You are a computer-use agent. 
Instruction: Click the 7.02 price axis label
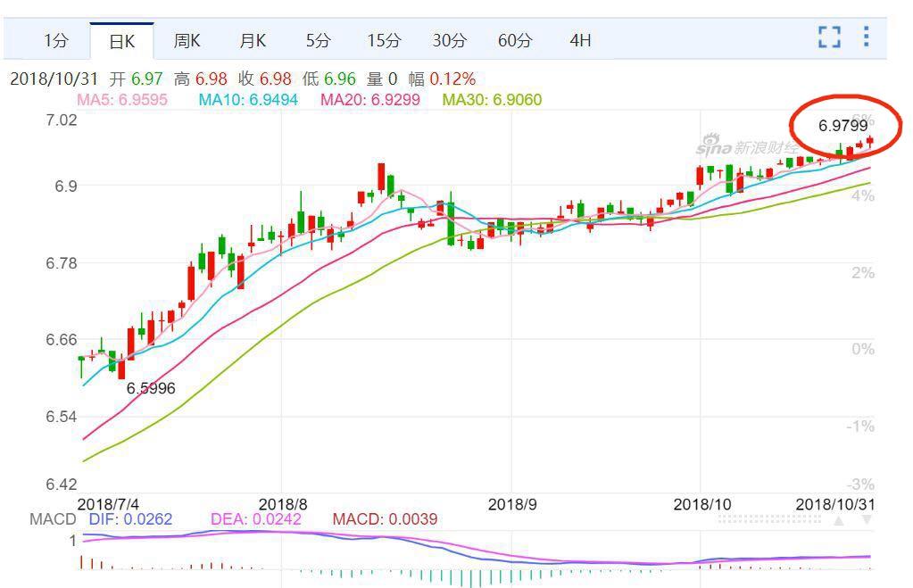click(x=62, y=120)
